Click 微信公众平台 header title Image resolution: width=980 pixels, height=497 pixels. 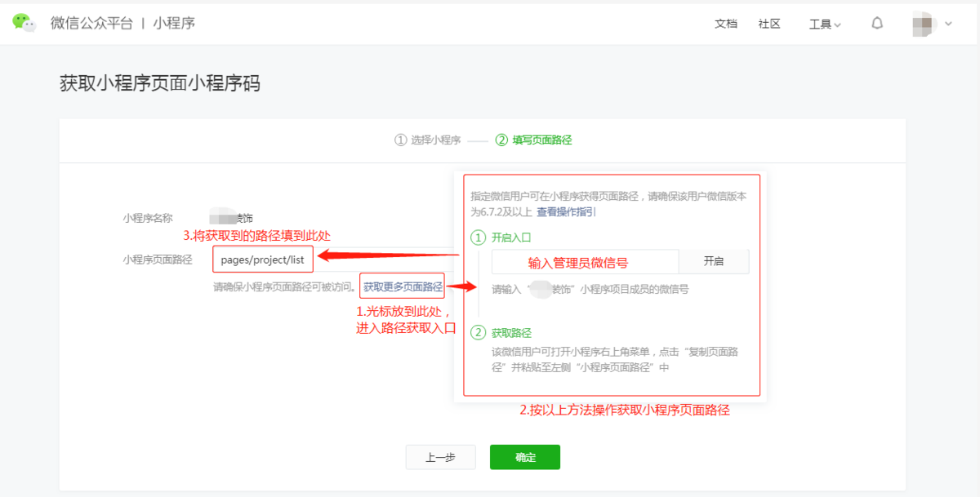coord(91,23)
